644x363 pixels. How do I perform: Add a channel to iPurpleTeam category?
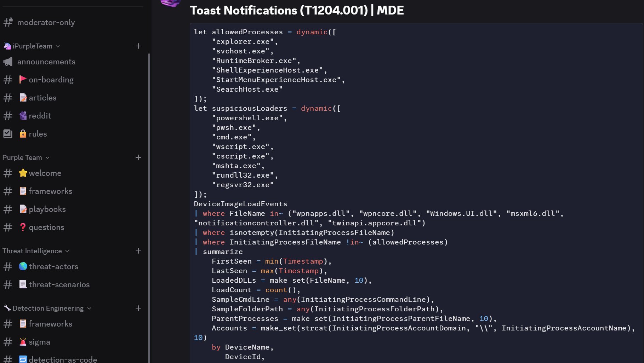tap(138, 46)
